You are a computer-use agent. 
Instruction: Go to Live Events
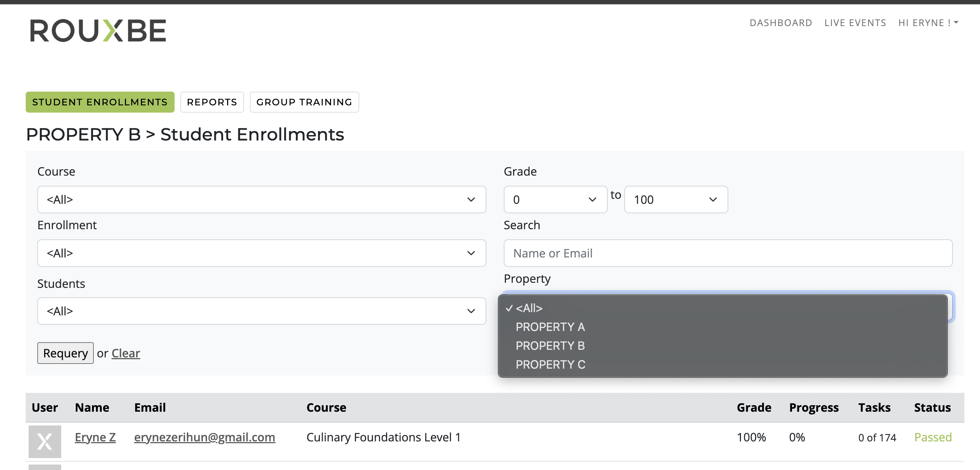coord(855,23)
